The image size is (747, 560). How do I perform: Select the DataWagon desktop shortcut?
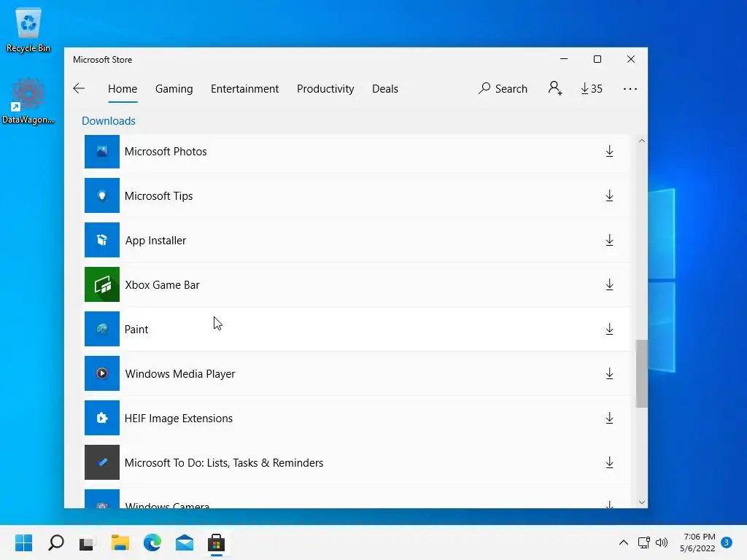[28, 101]
